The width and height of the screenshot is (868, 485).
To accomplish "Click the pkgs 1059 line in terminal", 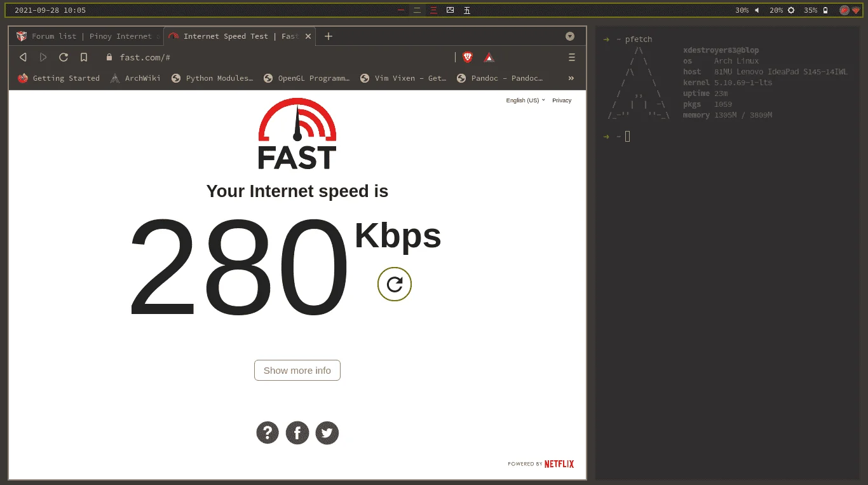I will (707, 104).
